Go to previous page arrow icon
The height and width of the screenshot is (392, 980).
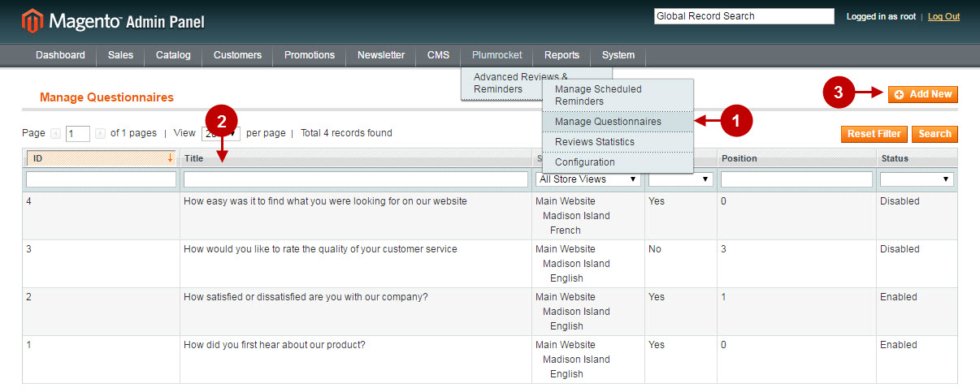[55, 133]
